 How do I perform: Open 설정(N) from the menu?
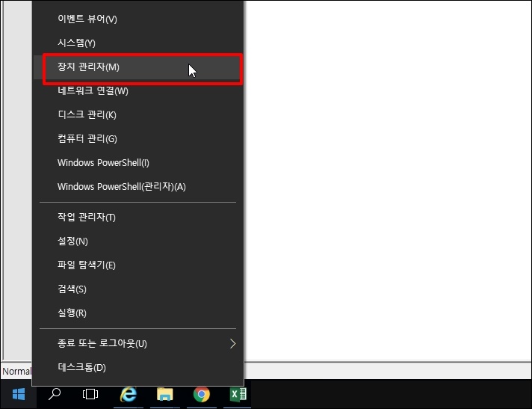[138, 242]
